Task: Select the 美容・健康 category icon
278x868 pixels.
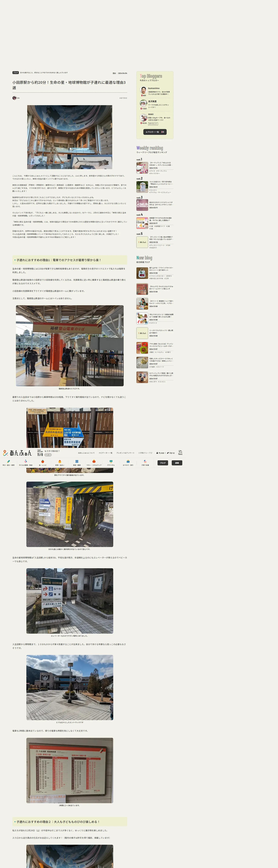Action: coord(77,463)
